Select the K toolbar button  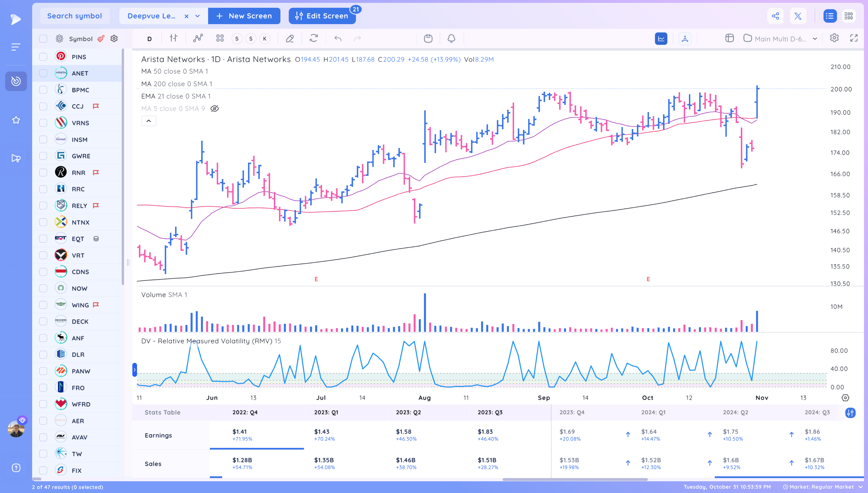(x=265, y=39)
